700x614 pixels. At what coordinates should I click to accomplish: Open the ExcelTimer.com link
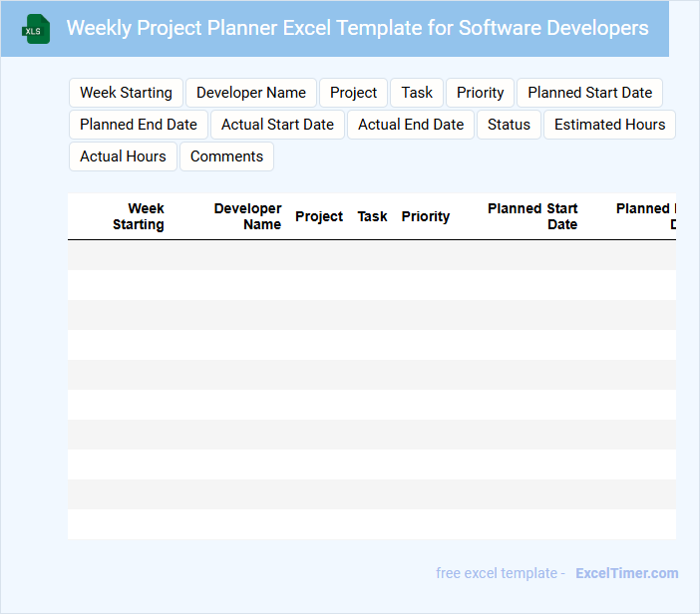(626, 573)
